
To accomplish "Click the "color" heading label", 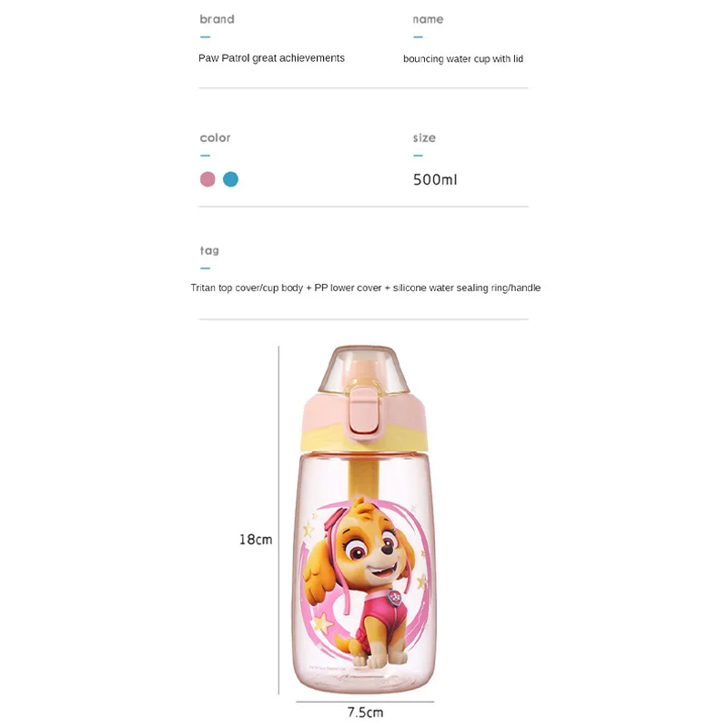I will tap(215, 138).
